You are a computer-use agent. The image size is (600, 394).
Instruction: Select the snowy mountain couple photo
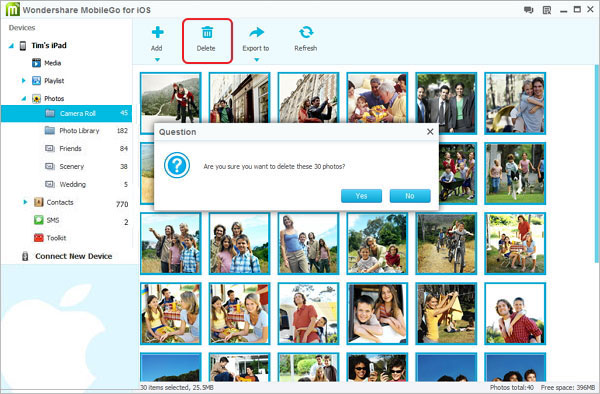pyautogui.click(x=171, y=99)
